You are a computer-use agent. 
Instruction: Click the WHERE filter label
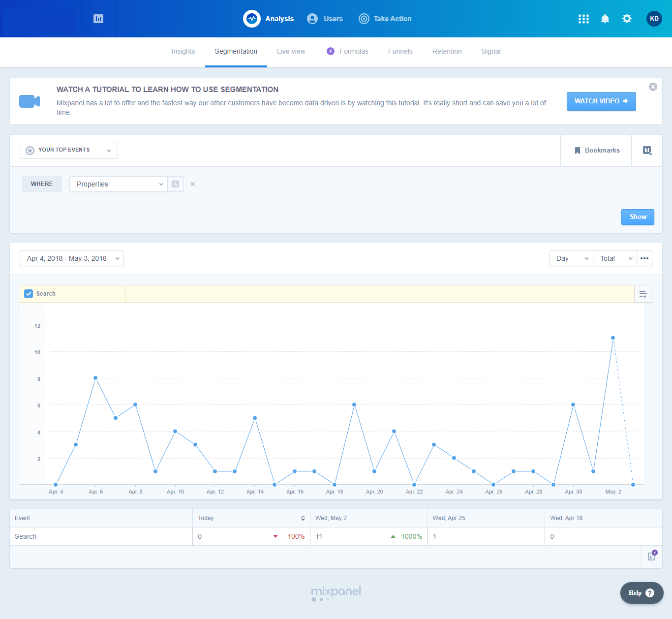[42, 184]
